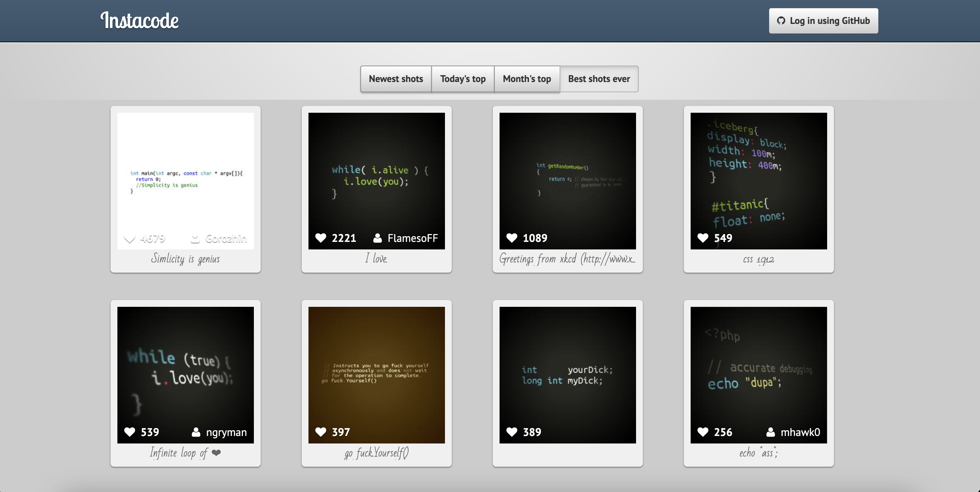
Task: Select the Month's top tab
Action: point(527,79)
